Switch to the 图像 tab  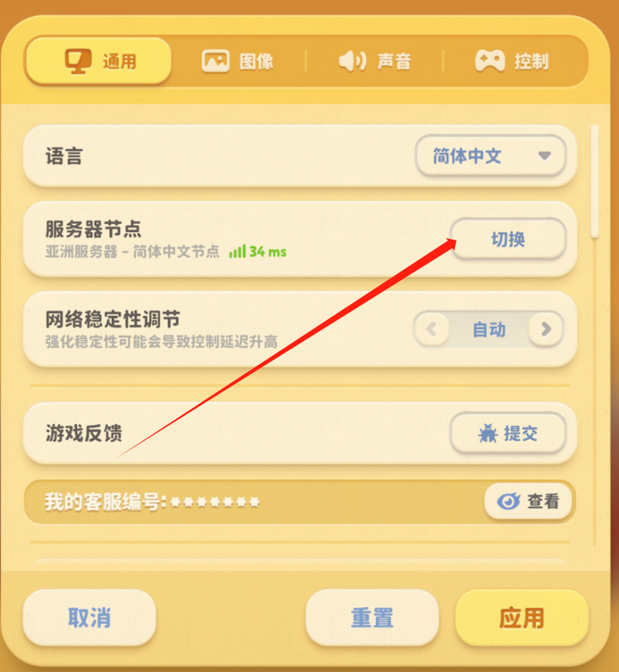point(238,61)
